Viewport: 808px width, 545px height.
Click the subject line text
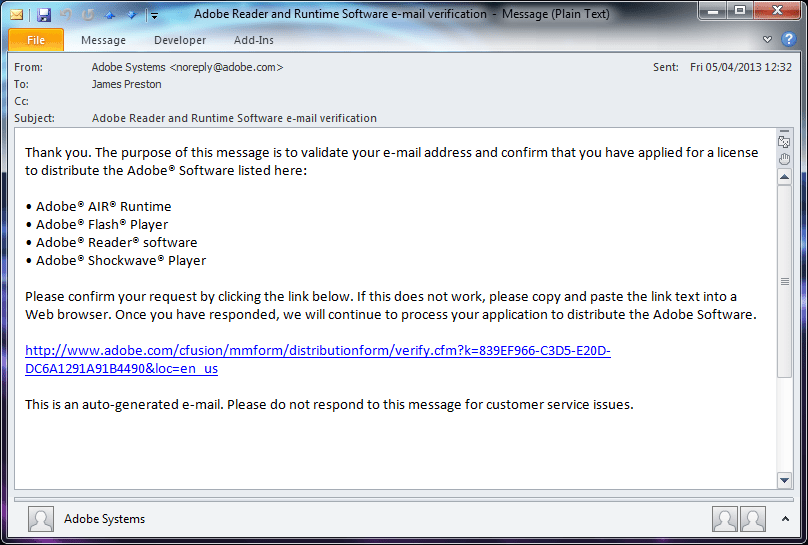(x=234, y=118)
